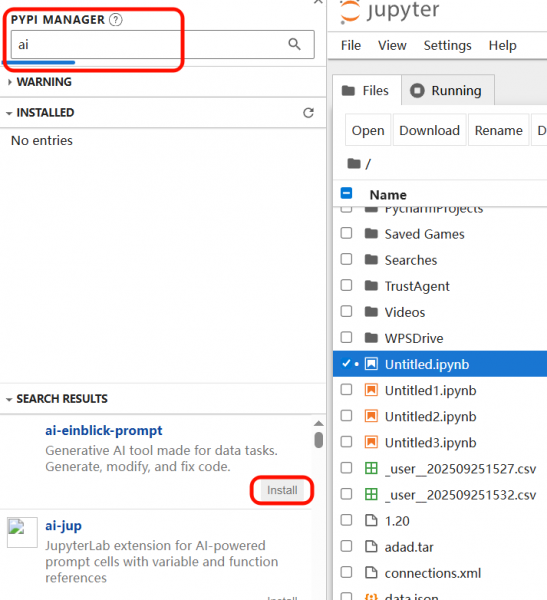Click the Download button
The width and height of the screenshot is (547, 600).
[429, 130]
